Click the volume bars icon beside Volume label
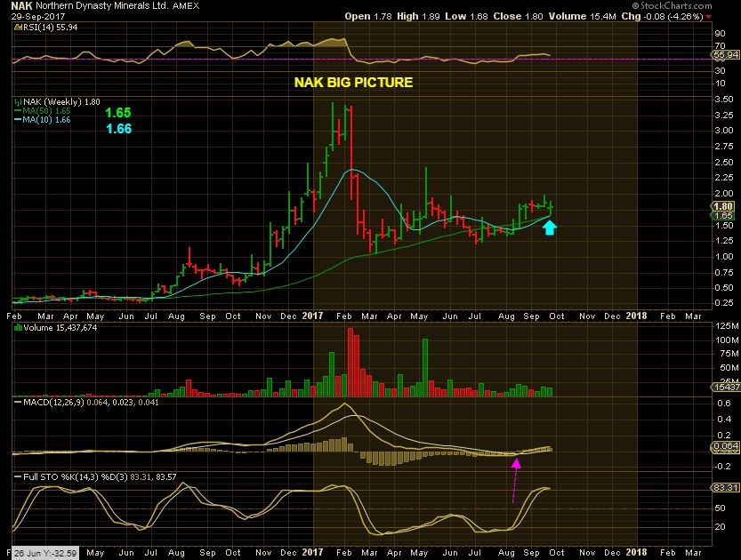The height and width of the screenshot is (560, 741). [x=18, y=327]
